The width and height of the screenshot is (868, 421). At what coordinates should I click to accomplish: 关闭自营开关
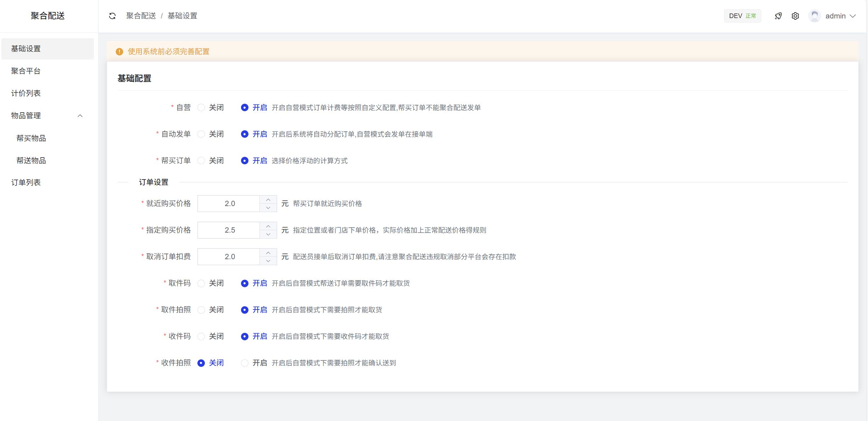click(x=201, y=107)
